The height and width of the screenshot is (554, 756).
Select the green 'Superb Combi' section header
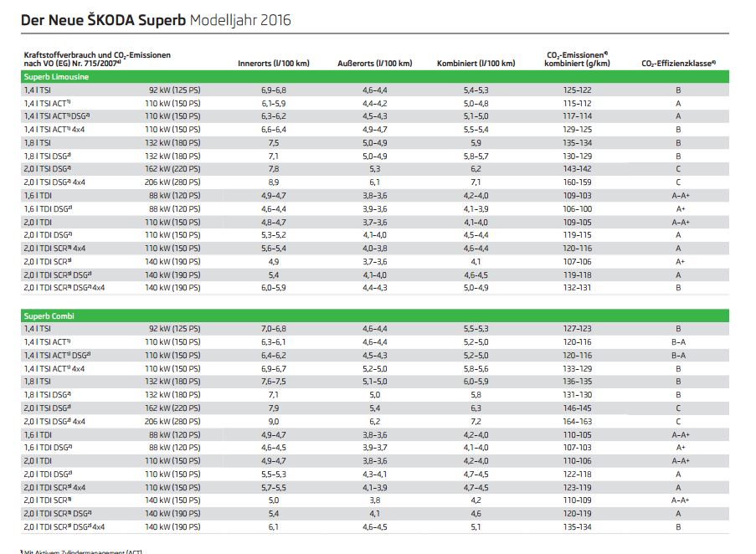point(50,316)
